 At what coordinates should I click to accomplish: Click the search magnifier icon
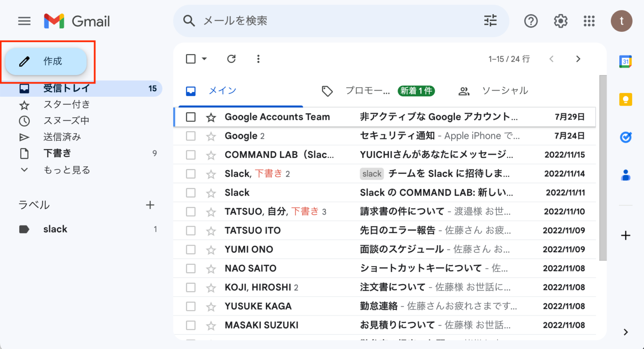189,21
